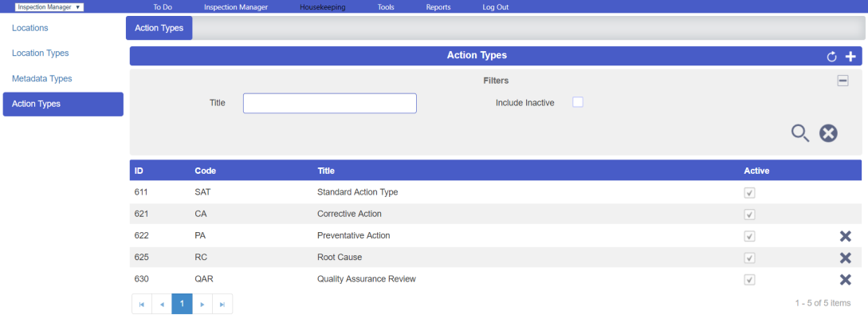
Task: Click the ID 625 cell
Action: (140, 258)
